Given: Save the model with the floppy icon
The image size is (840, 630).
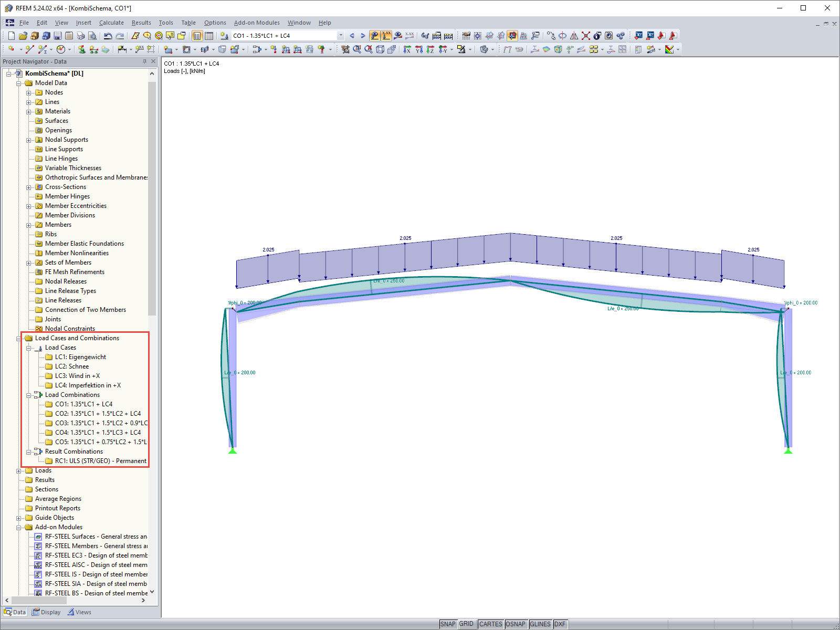Looking at the screenshot, I should click(58, 36).
